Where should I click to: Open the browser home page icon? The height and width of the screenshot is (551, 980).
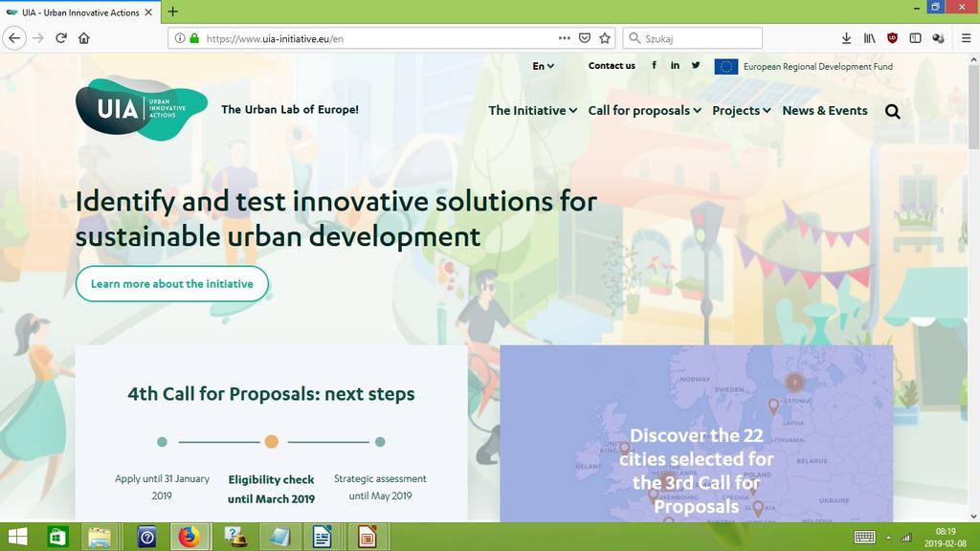[84, 38]
